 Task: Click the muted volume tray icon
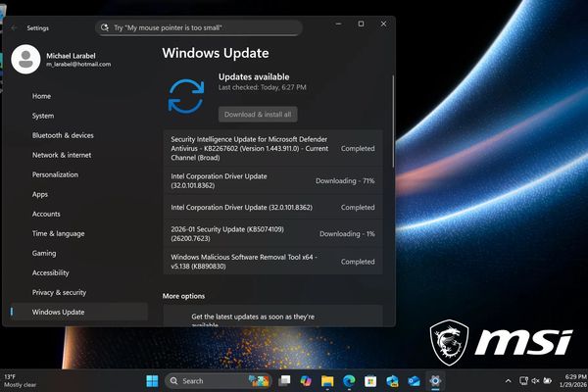pos(535,381)
